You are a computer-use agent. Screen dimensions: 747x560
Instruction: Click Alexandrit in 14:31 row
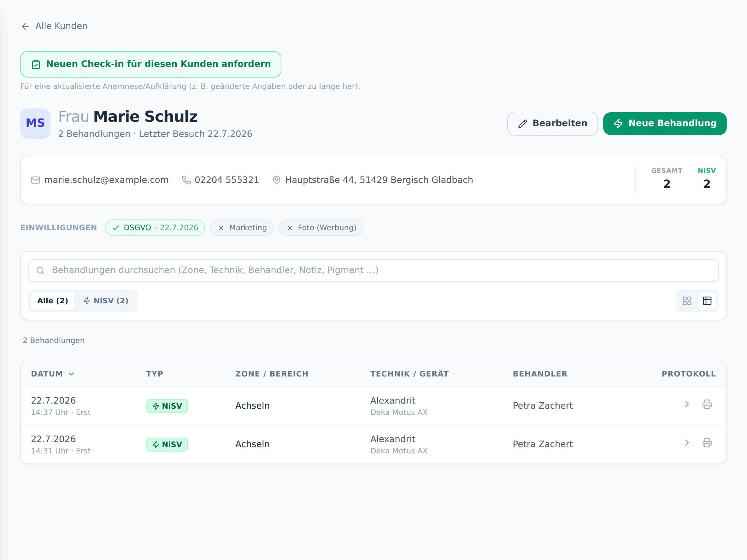click(393, 439)
